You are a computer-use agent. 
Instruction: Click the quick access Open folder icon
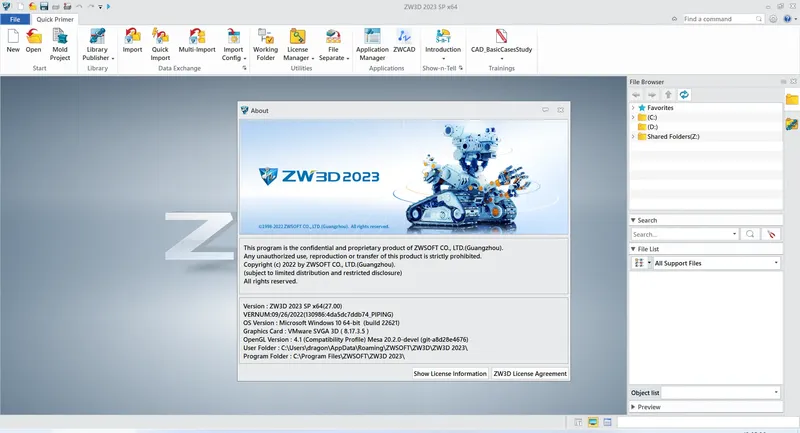[32, 6]
